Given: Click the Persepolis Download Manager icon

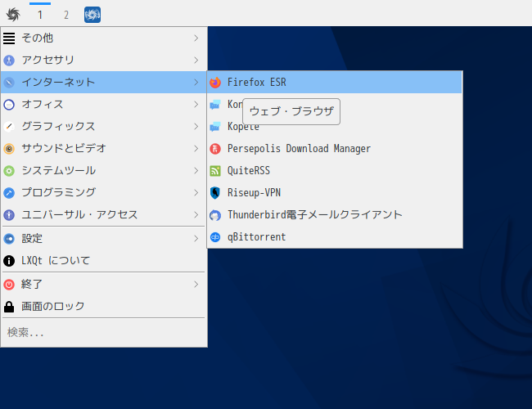Looking at the screenshot, I should pos(215,149).
